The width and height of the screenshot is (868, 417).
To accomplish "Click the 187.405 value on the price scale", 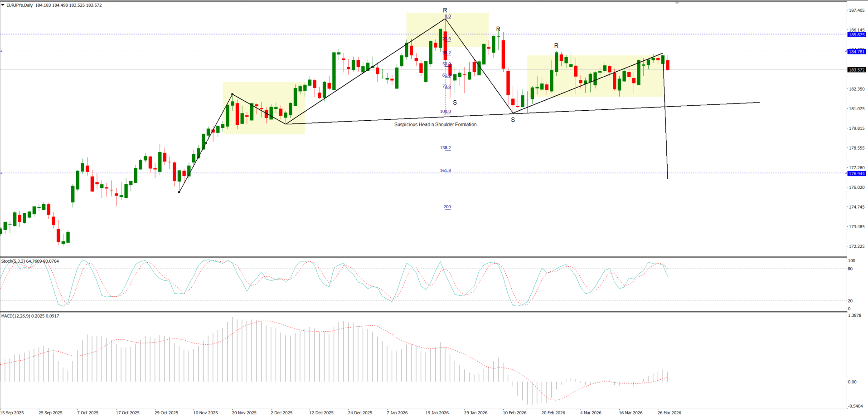I will point(856,10).
